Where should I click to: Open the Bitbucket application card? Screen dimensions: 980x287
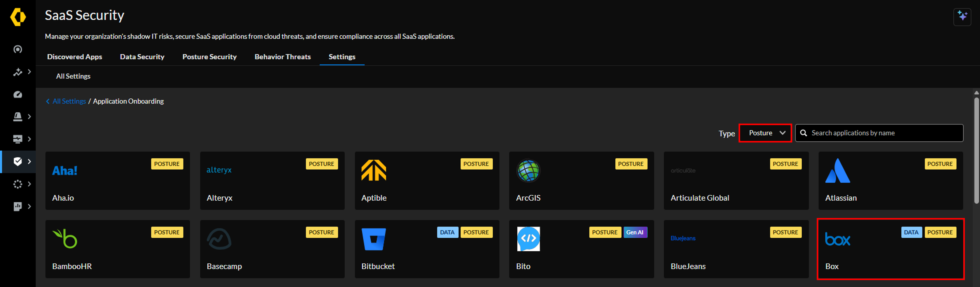[427, 249]
